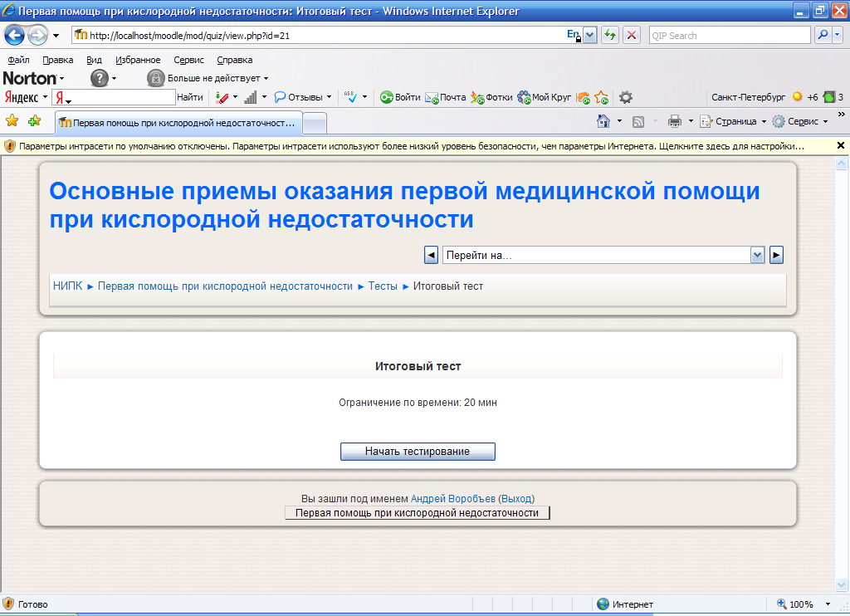Click the Add to Favorites star-plus icon
Image resolution: width=850 pixels, height=616 pixels.
(34, 120)
